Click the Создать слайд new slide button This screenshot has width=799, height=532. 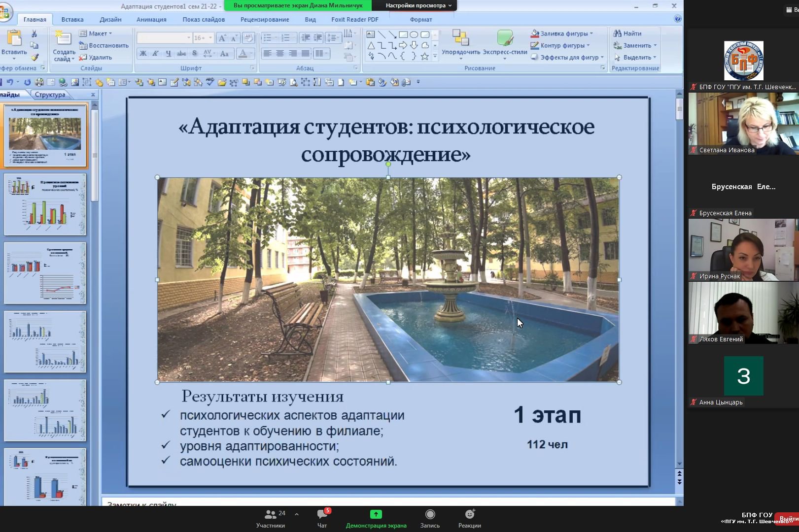tap(64, 46)
